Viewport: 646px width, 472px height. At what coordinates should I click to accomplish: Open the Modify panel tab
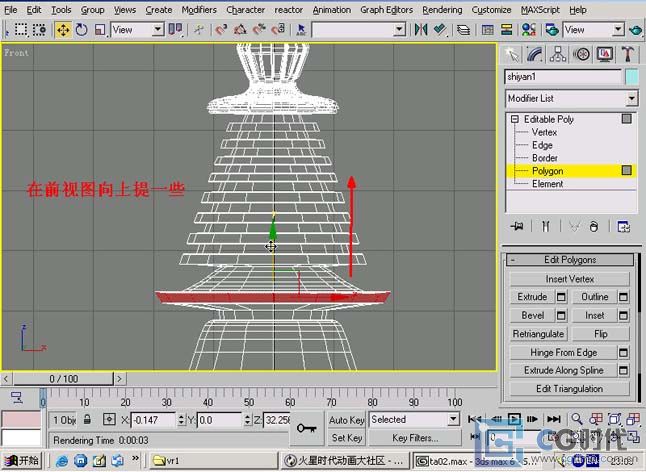click(x=534, y=54)
